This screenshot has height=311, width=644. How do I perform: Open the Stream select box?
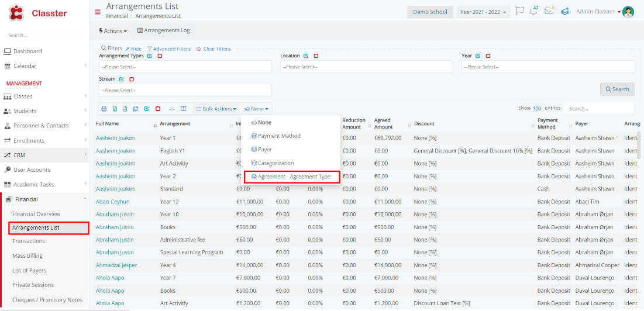185,90
